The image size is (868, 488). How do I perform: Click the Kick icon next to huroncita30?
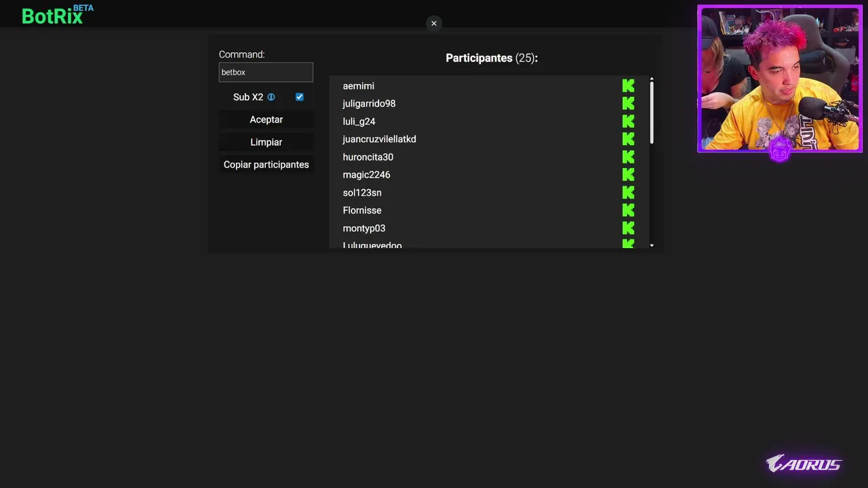click(628, 157)
